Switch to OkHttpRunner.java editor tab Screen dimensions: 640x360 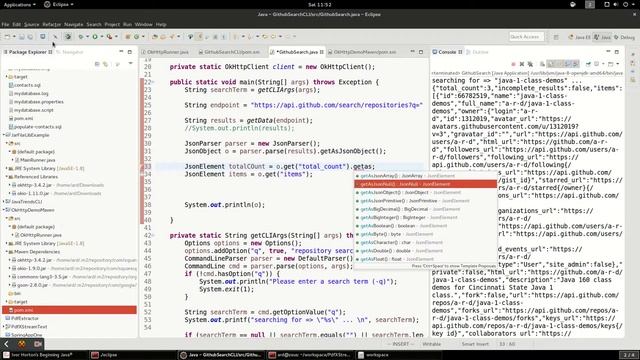click(x=165, y=52)
